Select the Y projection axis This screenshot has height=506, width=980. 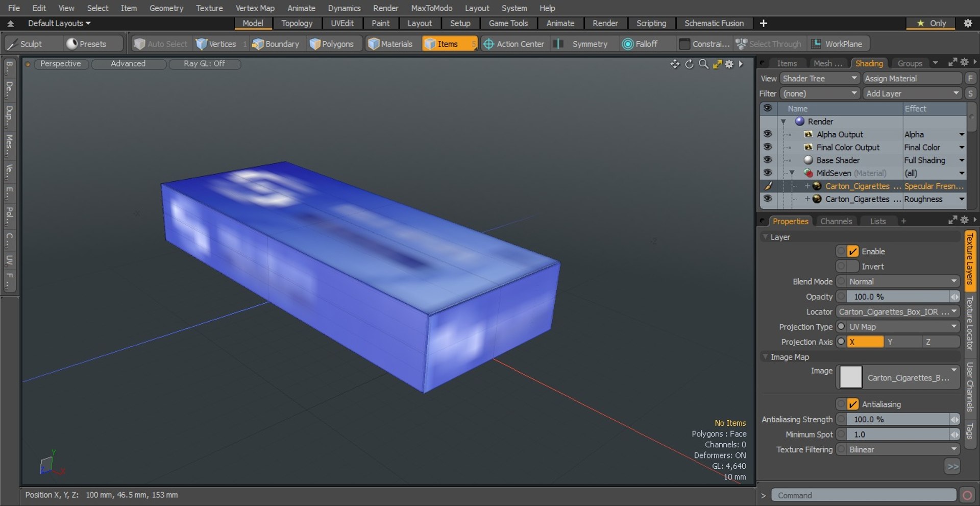point(903,342)
